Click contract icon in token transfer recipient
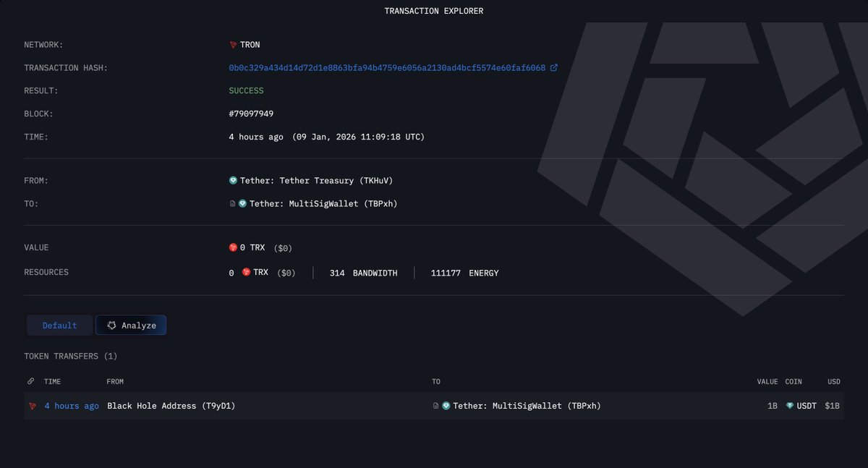868x468 pixels. (x=435, y=406)
